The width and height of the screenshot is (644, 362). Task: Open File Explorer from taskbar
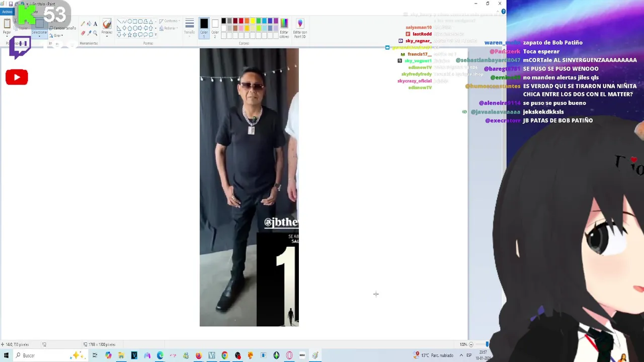click(x=121, y=355)
